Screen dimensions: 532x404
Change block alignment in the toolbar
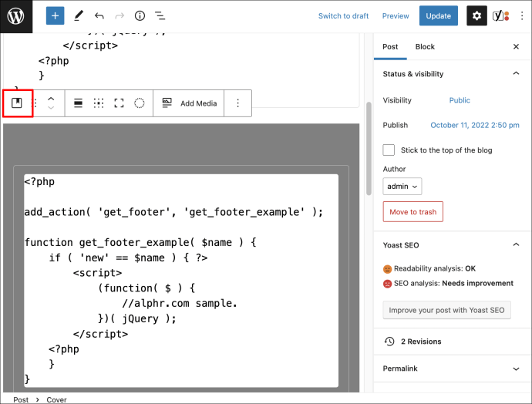(x=78, y=103)
